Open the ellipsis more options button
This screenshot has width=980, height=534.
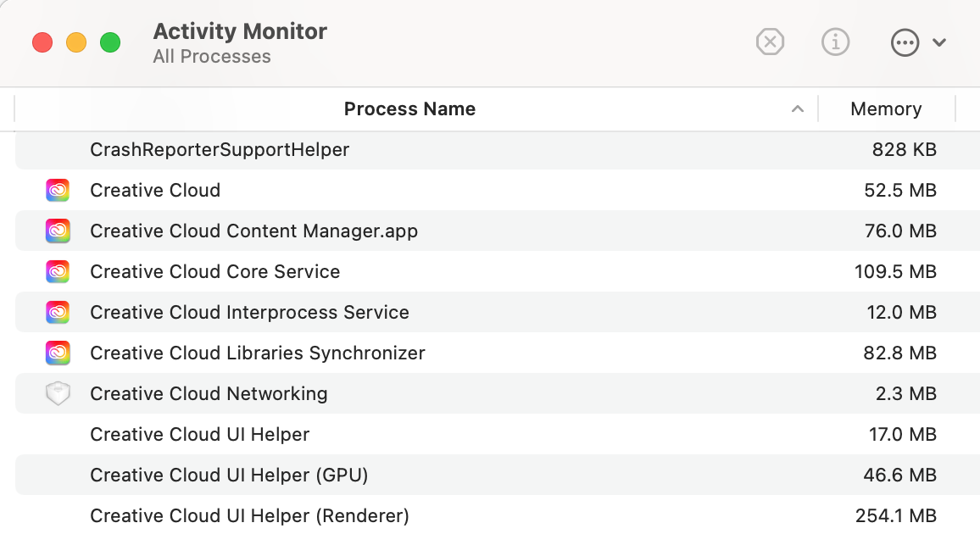click(905, 42)
